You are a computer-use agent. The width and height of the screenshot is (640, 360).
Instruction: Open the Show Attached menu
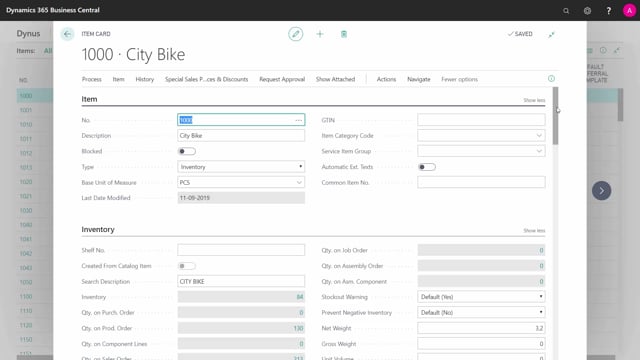[x=335, y=79]
